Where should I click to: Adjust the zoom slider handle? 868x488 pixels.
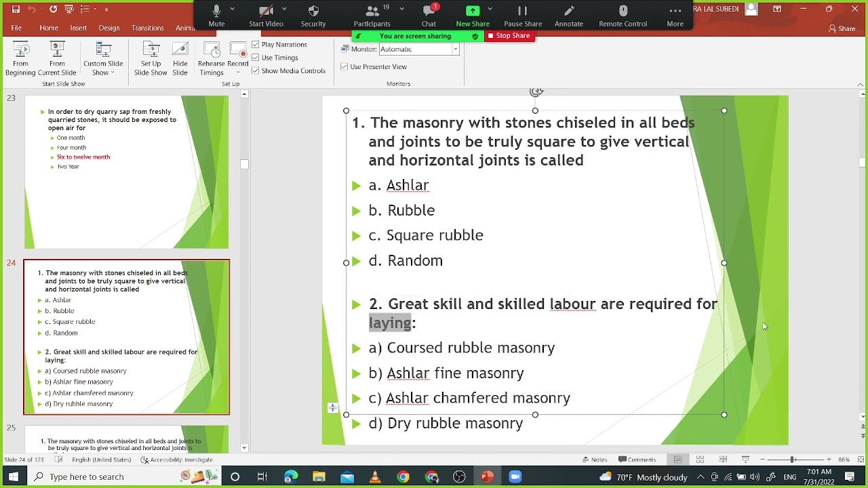click(793, 460)
